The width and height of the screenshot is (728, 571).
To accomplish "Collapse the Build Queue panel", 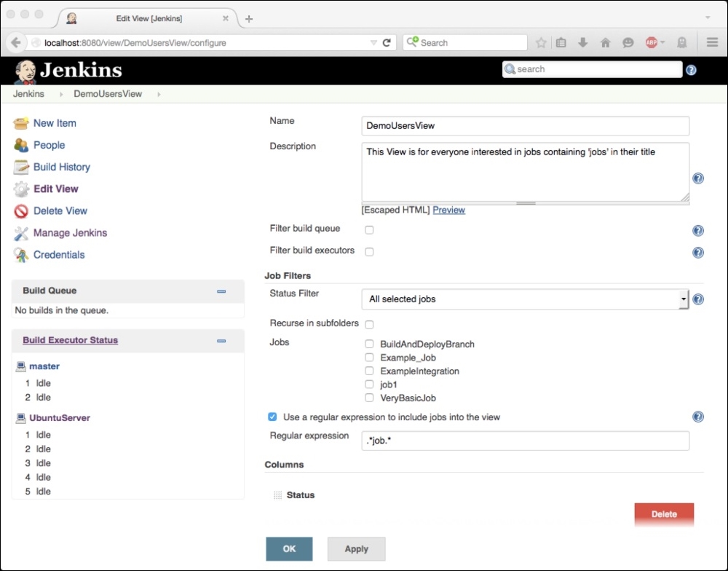I will pyautogui.click(x=221, y=290).
